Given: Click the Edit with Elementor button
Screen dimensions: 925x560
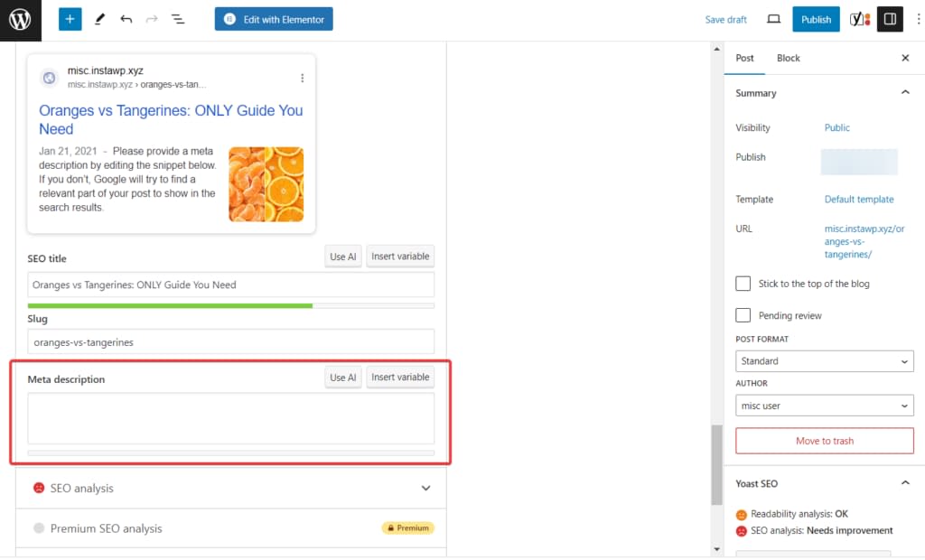Looking at the screenshot, I should pyautogui.click(x=273, y=18).
